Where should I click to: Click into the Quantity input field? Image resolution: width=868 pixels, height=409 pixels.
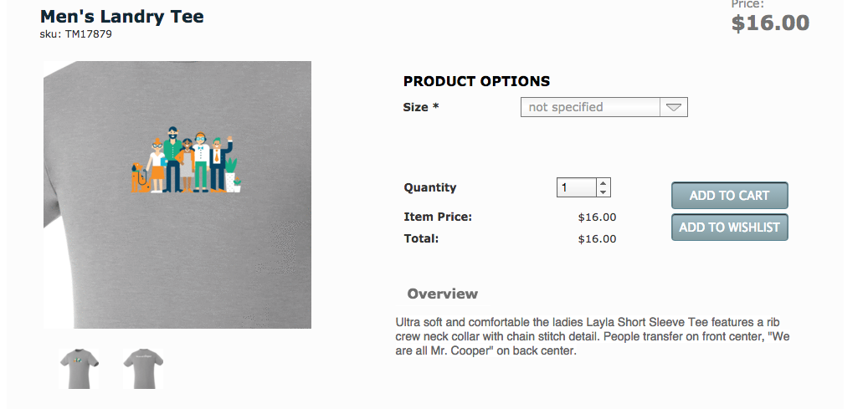[x=576, y=187]
